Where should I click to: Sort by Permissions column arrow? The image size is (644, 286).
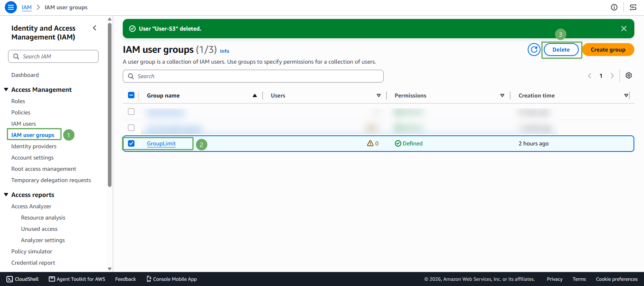tap(502, 95)
